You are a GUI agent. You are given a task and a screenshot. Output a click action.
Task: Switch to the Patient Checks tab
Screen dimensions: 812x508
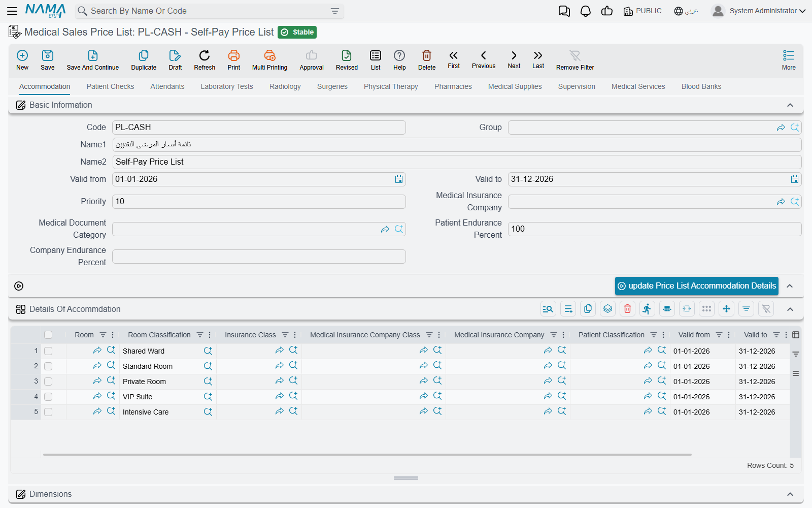point(110,86)
